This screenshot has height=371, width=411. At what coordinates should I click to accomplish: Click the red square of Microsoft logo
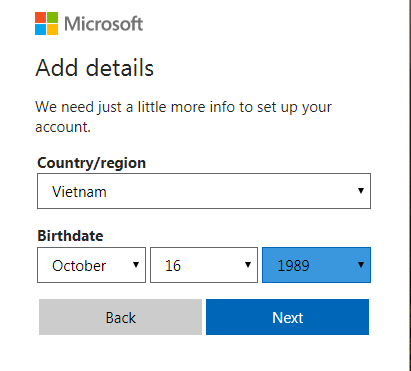pyautogui.click(x=40, y=18)
